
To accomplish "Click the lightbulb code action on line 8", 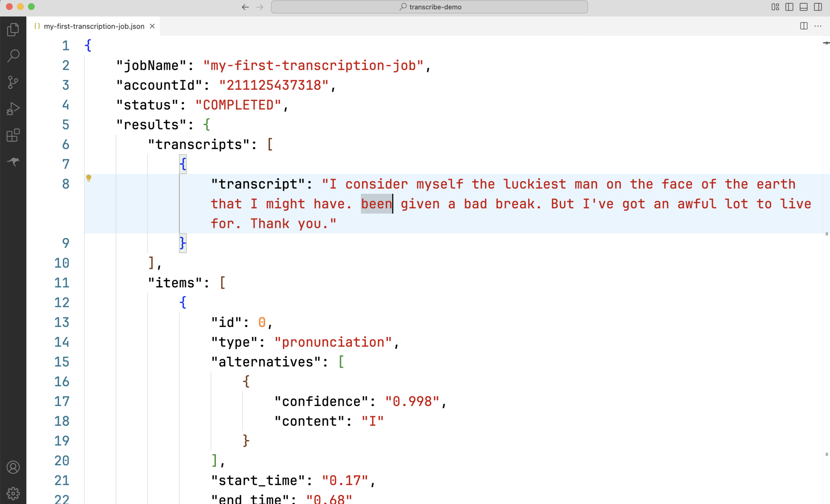I will pos(89,178).
